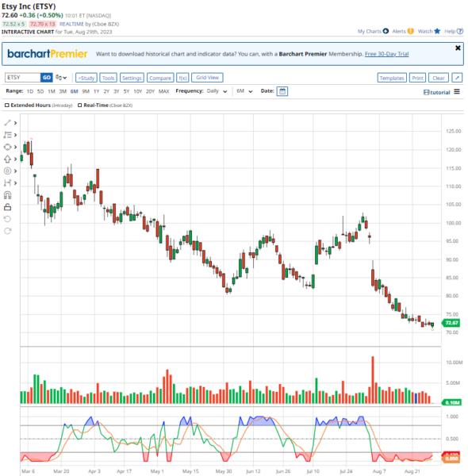Select the 9M range
The height and width of the screenshot is (476, 468).
point(86,91)
